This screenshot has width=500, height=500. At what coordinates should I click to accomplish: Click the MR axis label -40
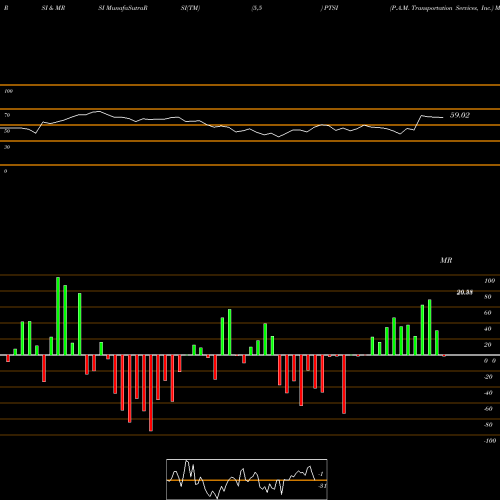(488, 393)
